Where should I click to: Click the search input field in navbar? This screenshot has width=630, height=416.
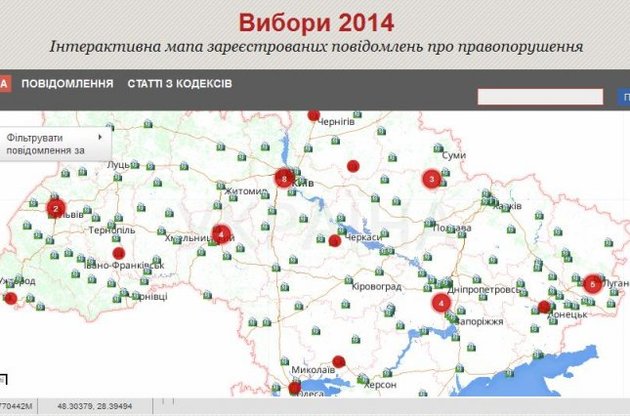point(540,97)
